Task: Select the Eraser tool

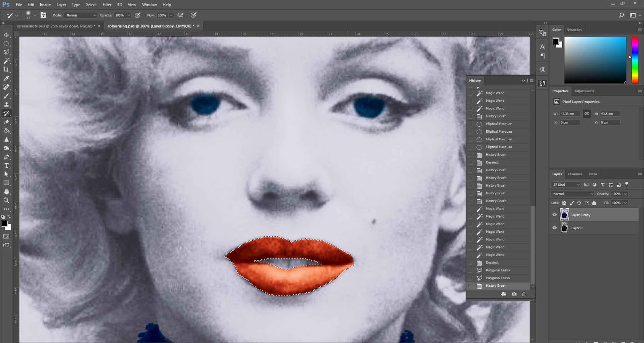Action: coord(6,122)
